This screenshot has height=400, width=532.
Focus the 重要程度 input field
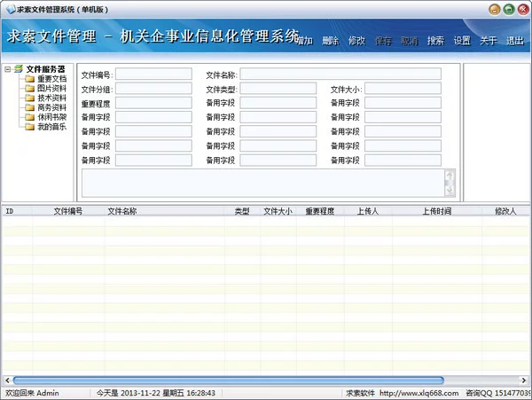[x=153, y=103]
